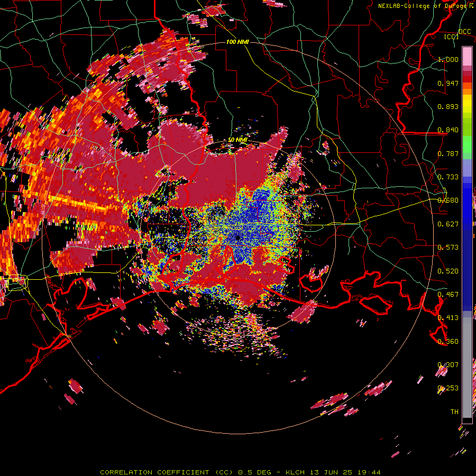Image resolution: width=476 pixels, height=476 pixels.
Task: Click the 1.000 scale value
Action: (448, 59)
